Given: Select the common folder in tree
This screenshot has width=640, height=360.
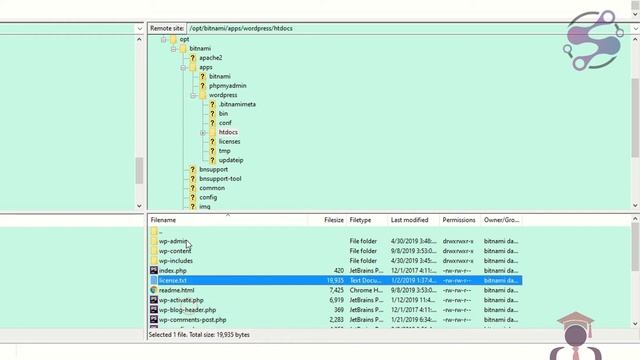Looking at the screenshot, I should tap(212, 188).
